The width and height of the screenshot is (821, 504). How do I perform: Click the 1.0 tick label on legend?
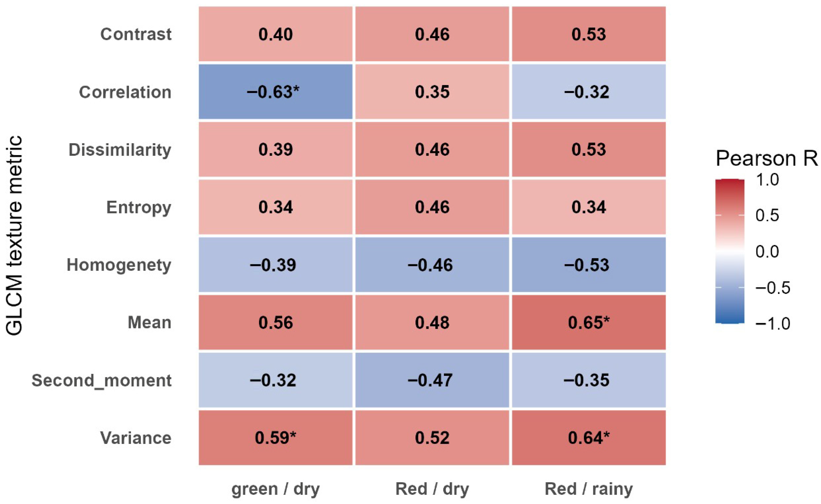pyautogui.click(x=767, y=180)
